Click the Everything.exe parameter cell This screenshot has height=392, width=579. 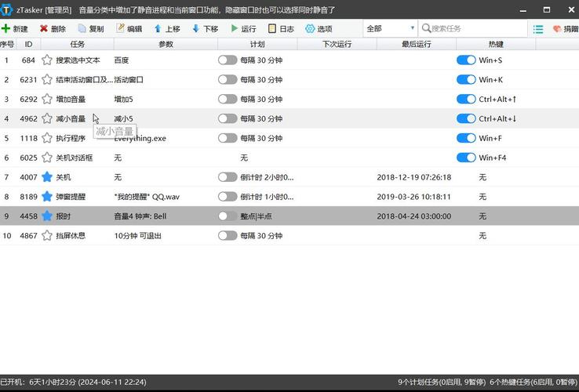point(140,139)
